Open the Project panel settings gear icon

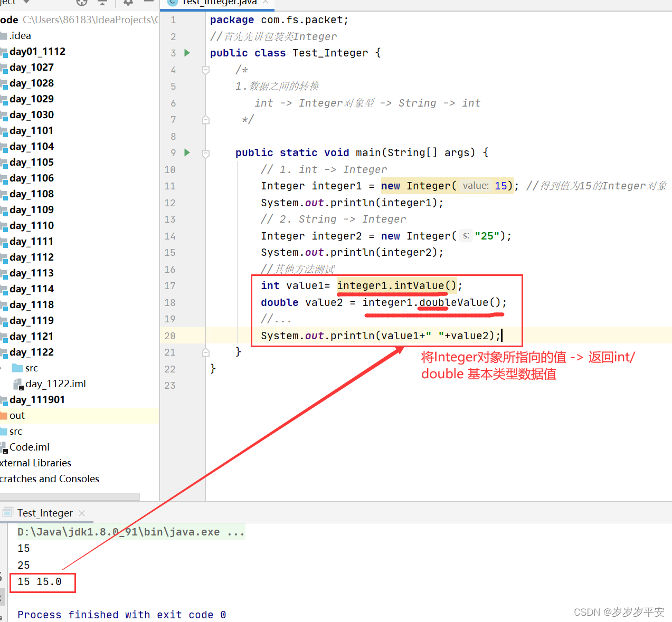pos(127,3)
